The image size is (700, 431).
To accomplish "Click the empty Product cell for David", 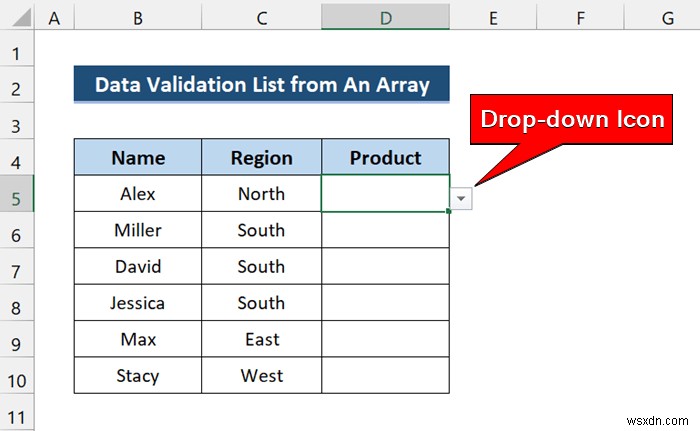I will (385, 266).
